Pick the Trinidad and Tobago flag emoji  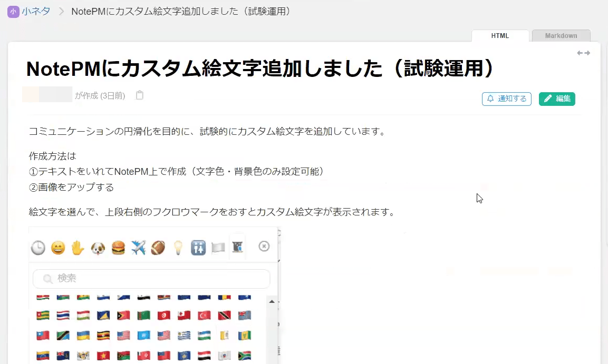point(224,316)
